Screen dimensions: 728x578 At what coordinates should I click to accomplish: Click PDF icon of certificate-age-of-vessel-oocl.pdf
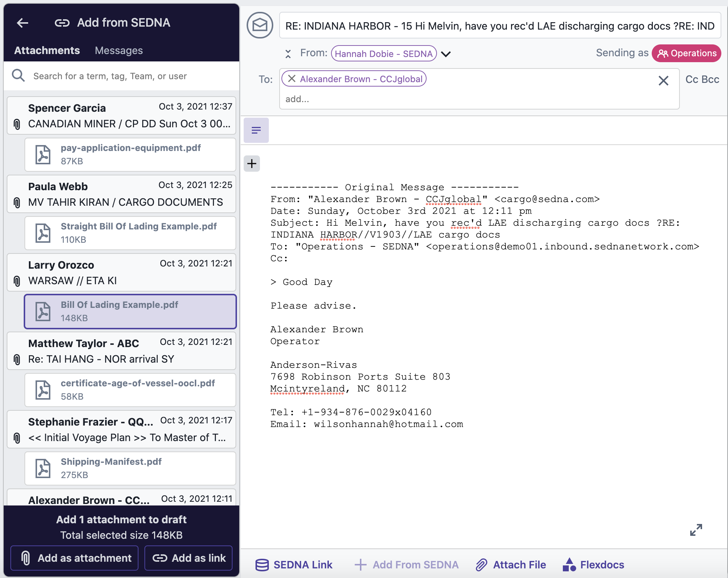click(x=43, y=390)
